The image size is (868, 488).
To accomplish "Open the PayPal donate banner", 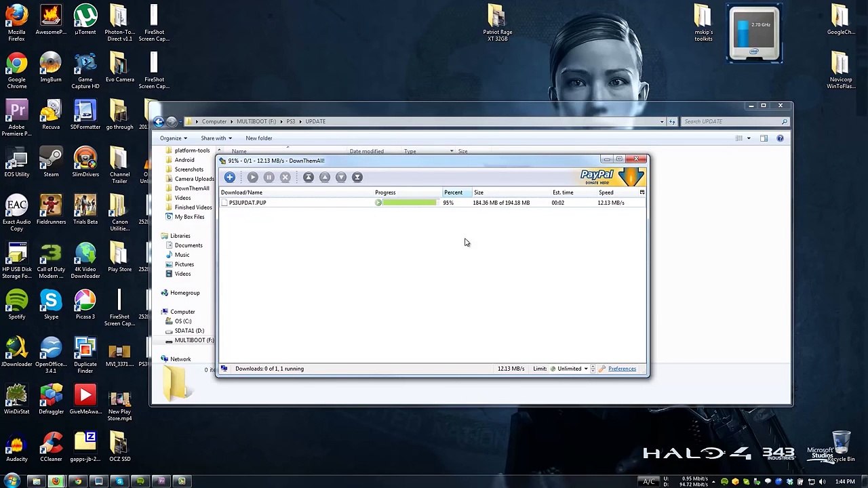I will (612, 176).
